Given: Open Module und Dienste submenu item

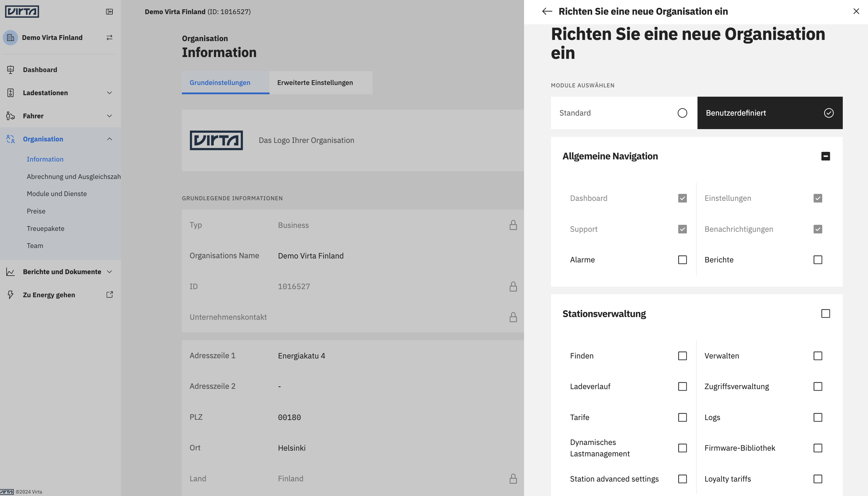Looking at the screenshot, I should pos(56,194).
